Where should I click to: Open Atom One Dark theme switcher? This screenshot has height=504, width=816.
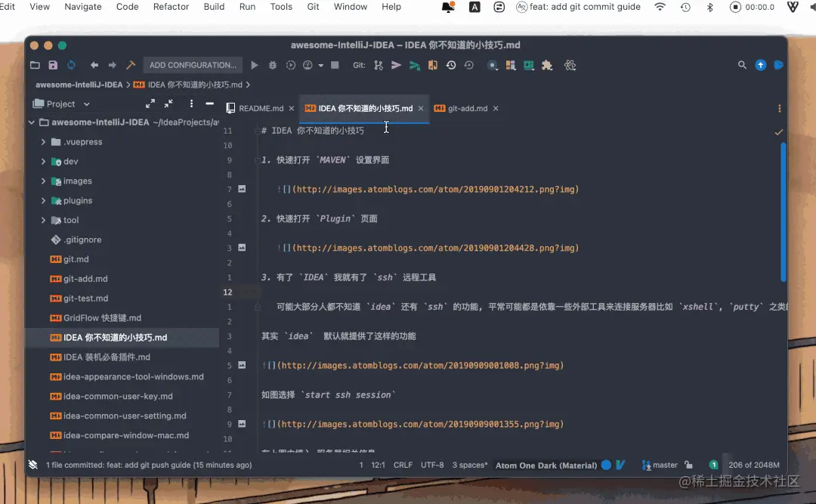click(546, 465)
